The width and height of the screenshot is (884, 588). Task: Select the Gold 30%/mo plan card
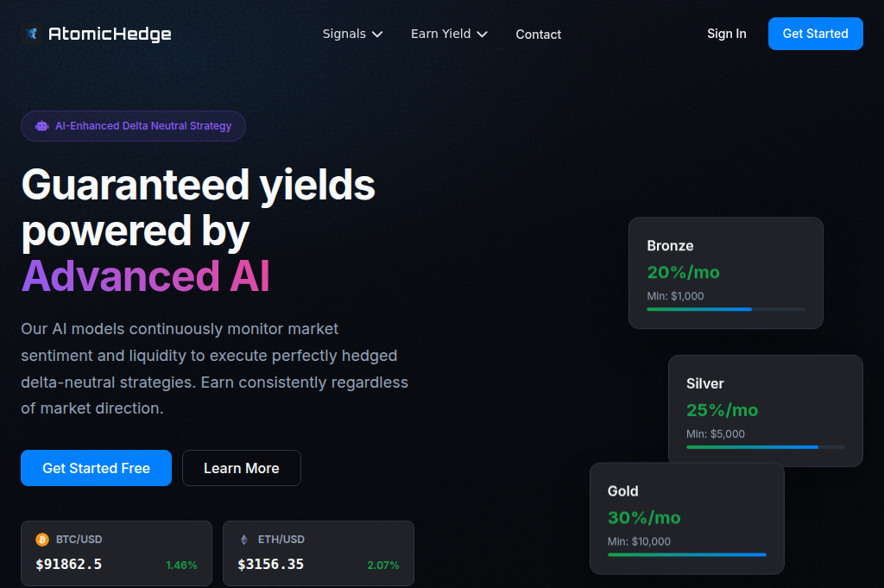[x=686, y=518]
